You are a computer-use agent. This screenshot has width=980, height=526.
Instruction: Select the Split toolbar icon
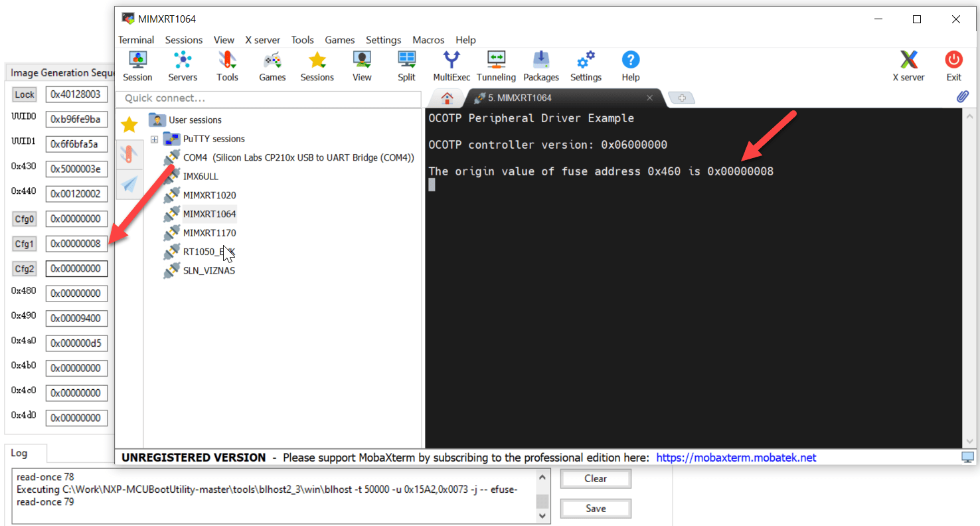[407, 66]
